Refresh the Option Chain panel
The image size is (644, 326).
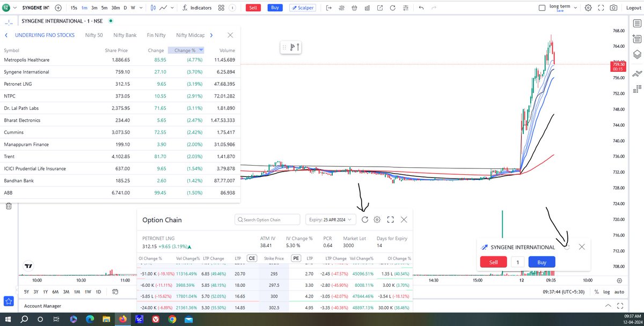365,219
